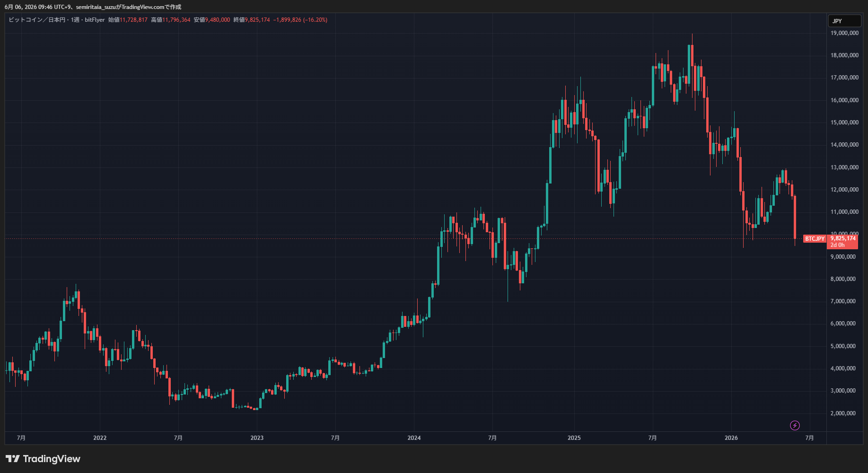Click the 2026 label on the time axis

731,438
